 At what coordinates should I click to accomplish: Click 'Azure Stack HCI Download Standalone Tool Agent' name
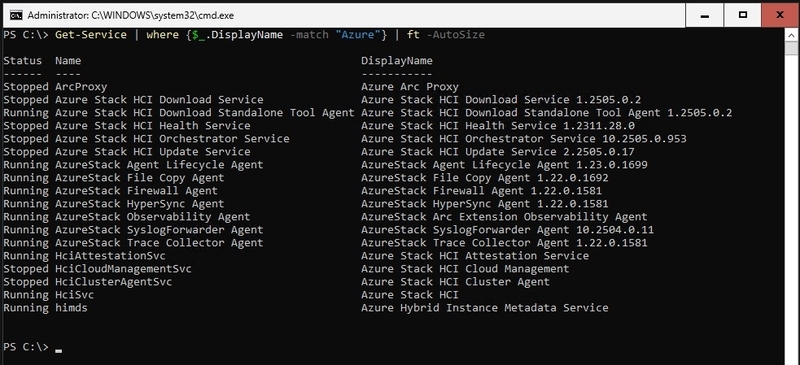pyautogui.click(x=205, y=113)
